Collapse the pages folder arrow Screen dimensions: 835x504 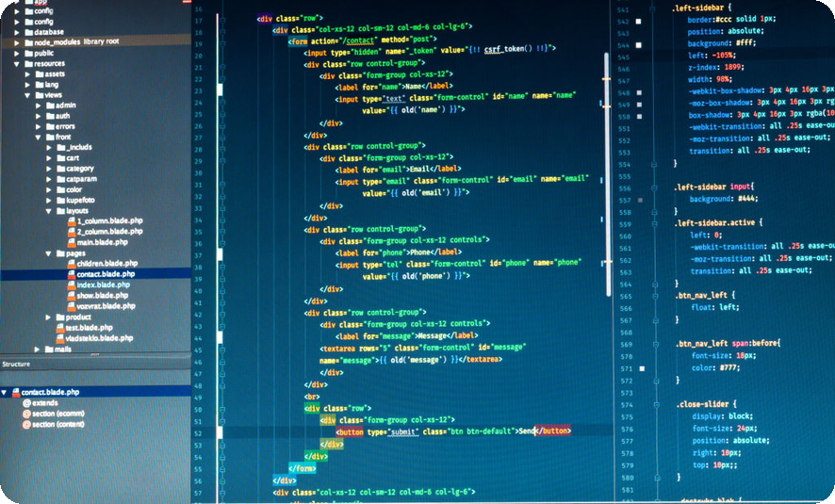(x=48, y=253)
